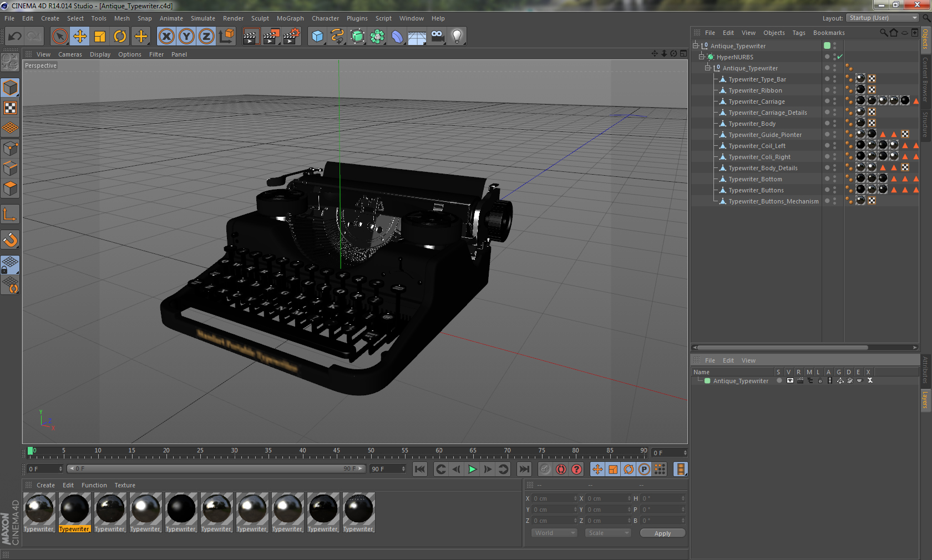Image resolution: width=932 pixels, height=560 pixels.
Task: Click the Undo arrow icon
Action: tap(15, 37)
